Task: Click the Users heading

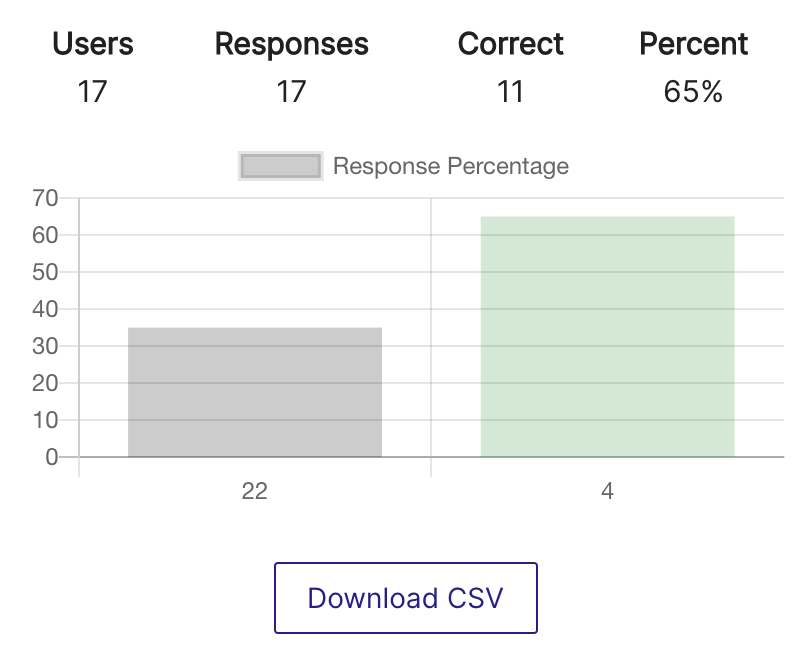Action: click(93, 44)
